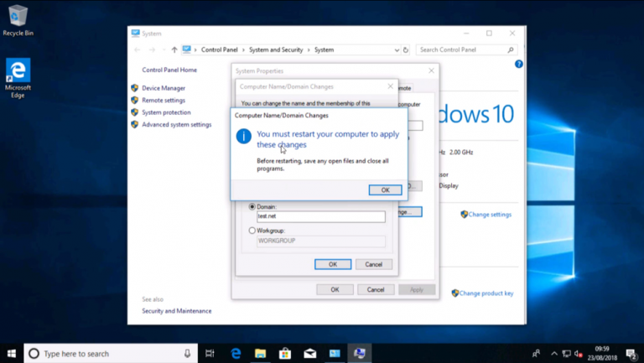Click the Change settings link

(490, 215)
